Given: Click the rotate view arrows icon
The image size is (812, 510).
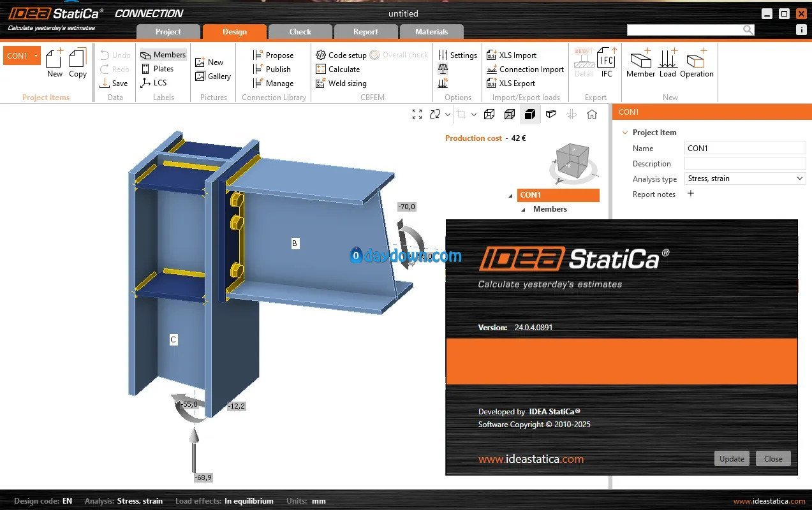Looking at the screenshot, I should click(x=436, y=114).
